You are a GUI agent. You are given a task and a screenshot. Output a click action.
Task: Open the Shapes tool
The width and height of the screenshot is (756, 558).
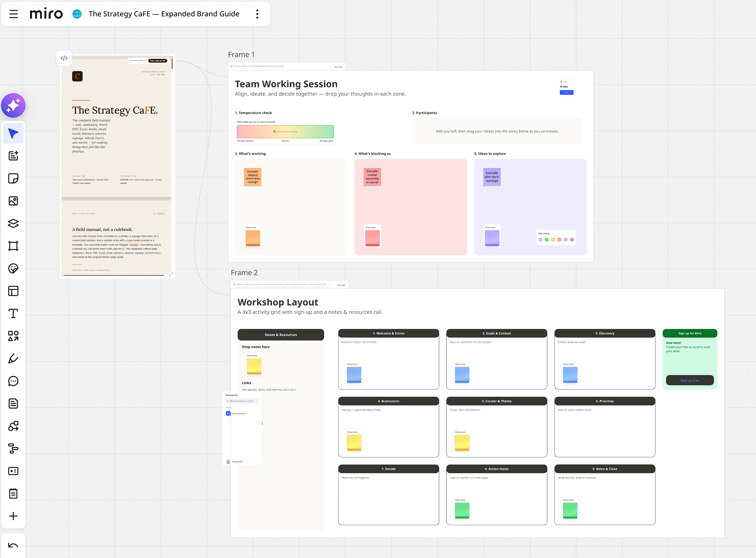pyautogui.click(x=13, y=336)
